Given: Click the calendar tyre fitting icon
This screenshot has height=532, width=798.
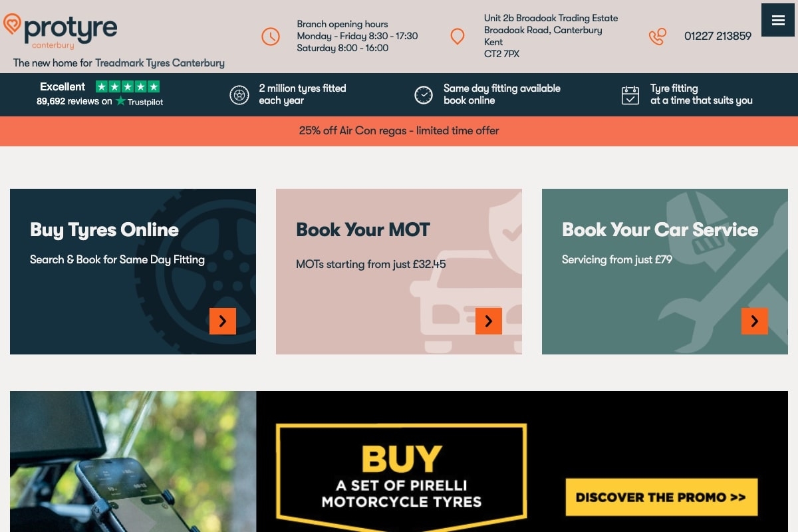Looking at the screenshot, I should 630,95.
